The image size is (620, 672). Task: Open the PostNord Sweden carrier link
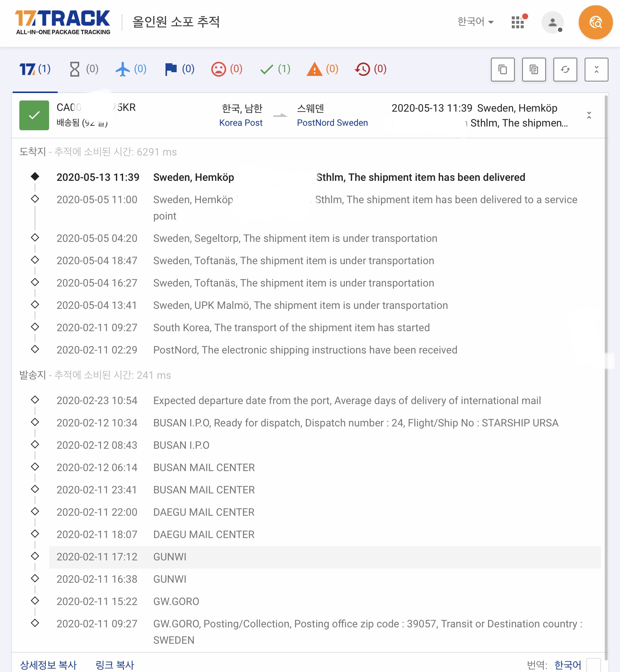coord(332,123)
